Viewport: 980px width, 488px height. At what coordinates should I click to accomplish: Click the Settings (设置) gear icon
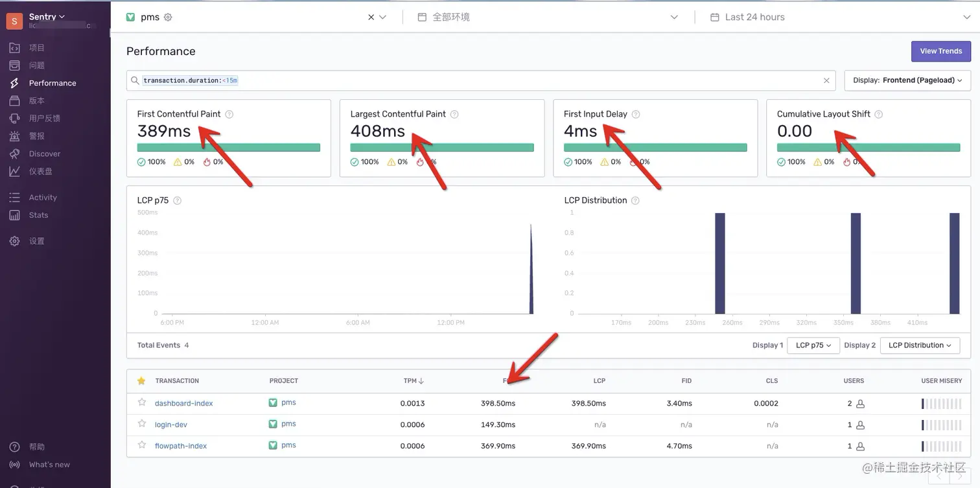[14, 241]
